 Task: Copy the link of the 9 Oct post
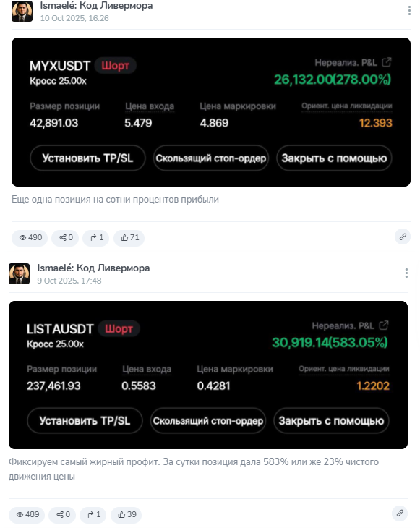click(400, 514)
